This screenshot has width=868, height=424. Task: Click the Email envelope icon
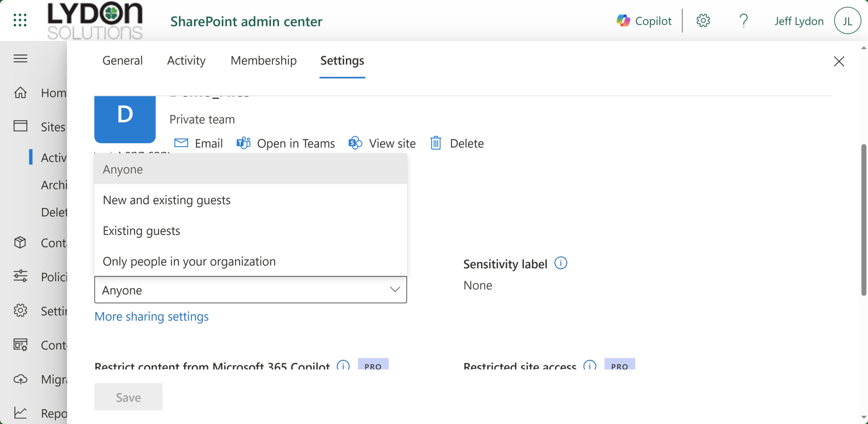[181, 143]
